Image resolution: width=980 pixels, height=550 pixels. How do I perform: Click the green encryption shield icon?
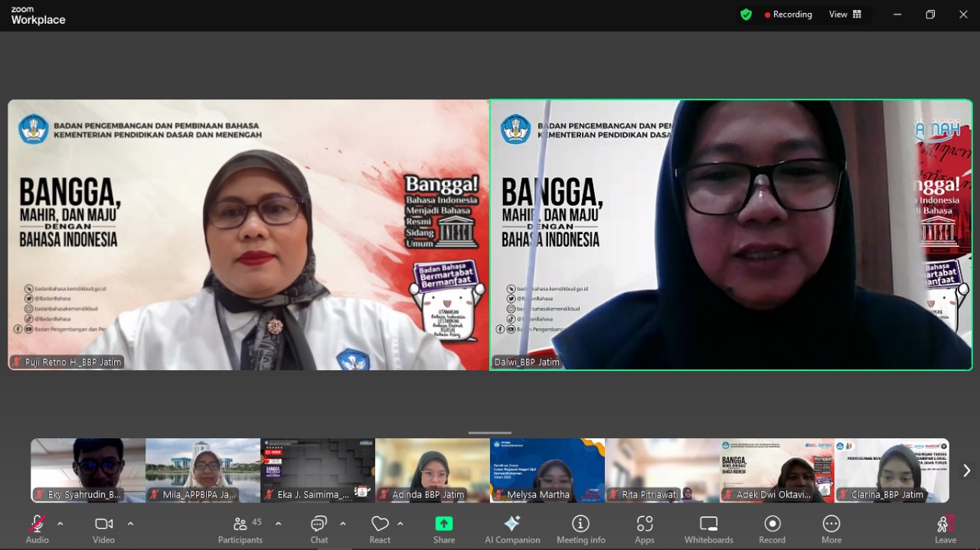[x=746, y=15]
